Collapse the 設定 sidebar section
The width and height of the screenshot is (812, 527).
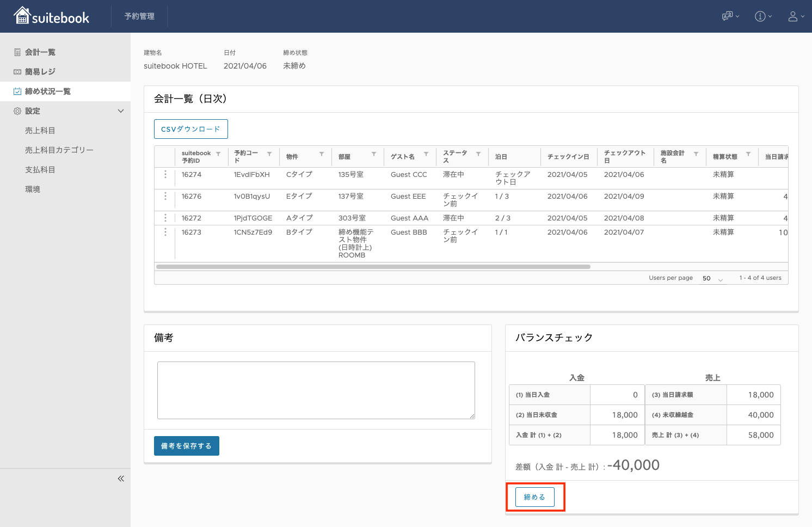pos(121,111)
